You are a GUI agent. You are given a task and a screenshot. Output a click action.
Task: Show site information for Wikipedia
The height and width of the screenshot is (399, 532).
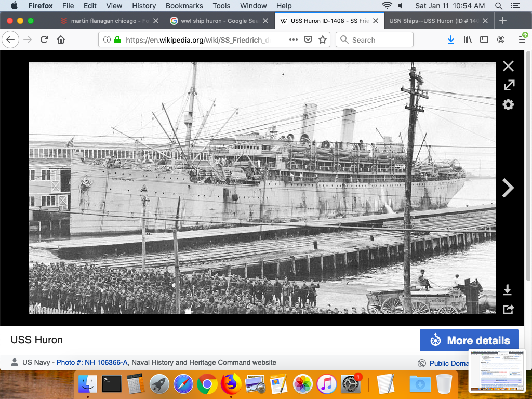pyautogui.click(x=107, y=40)
